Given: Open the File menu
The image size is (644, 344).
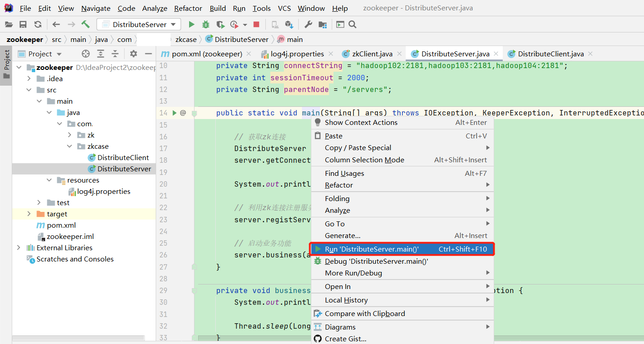Looking at the screenshot, I should (x=25, y=8).
